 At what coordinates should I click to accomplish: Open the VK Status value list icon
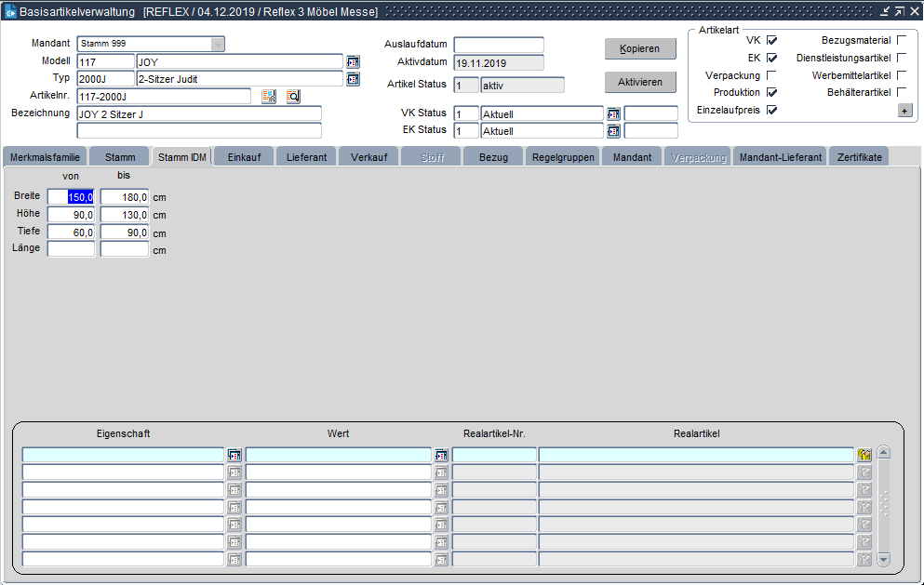point(613,113)
